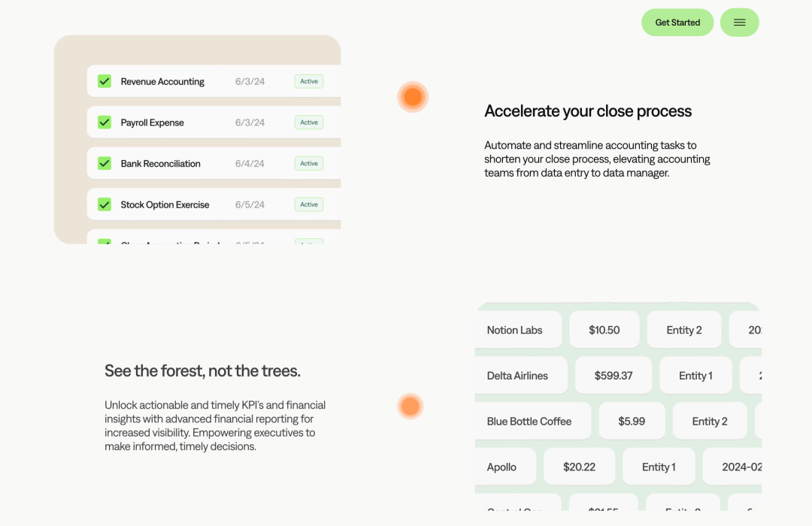This screenshot has width=812, height=526.
Task: Select the Delta Airlines cell
Action: [x=521, y=376]
